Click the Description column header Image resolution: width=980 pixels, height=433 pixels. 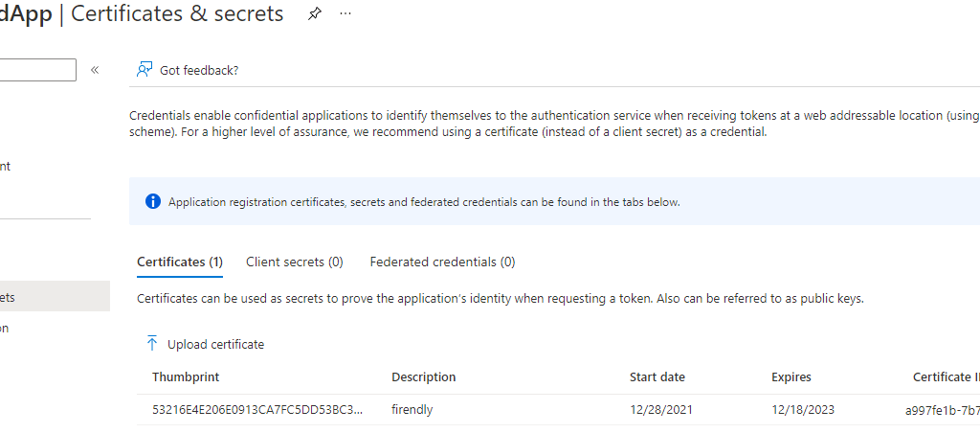[423, 377]
